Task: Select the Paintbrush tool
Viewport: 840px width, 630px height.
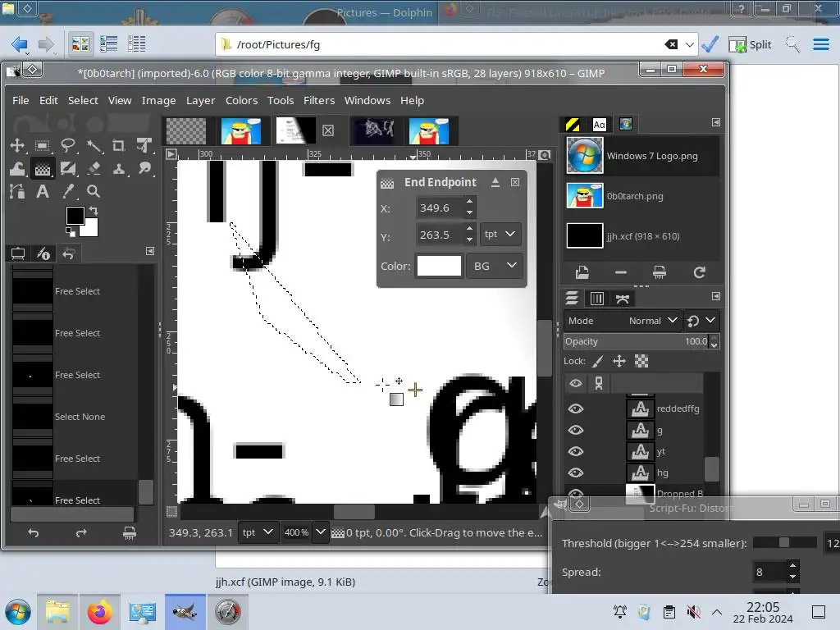Action: click(x=68, y=169)
